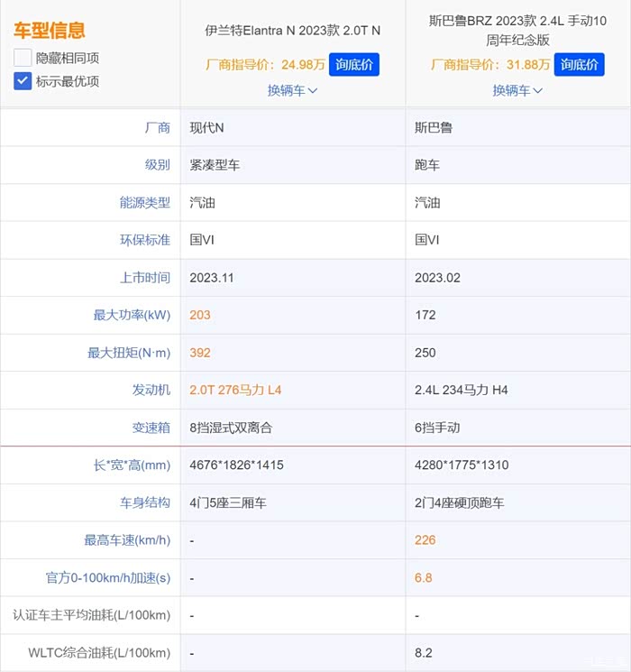The image size is (631, 672).
Task: Click 询底价 button for Subaru BRZ
Action: point(579,65)
